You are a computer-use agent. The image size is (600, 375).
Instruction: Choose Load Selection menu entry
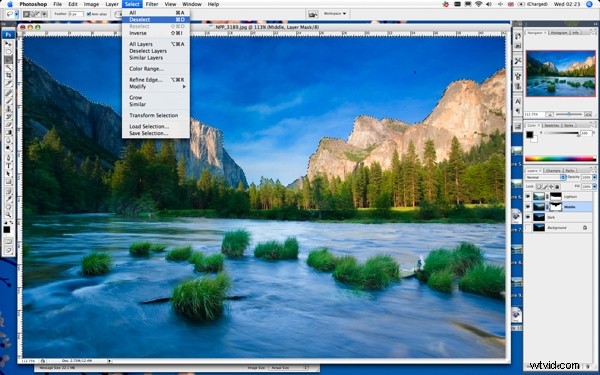[156, 126]
